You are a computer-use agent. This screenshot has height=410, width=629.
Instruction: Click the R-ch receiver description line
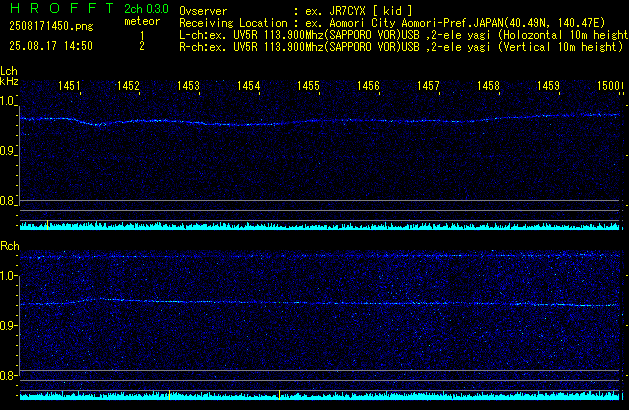coord(401,47)
